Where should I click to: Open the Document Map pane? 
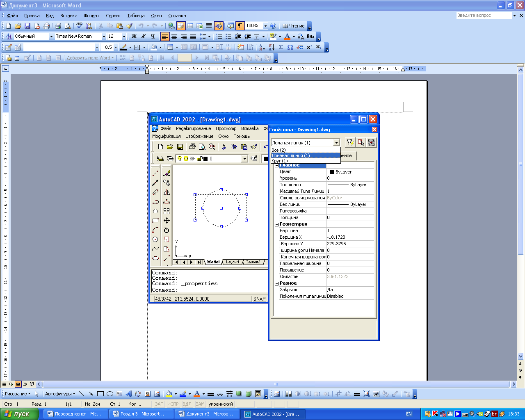tap(231, 26)
